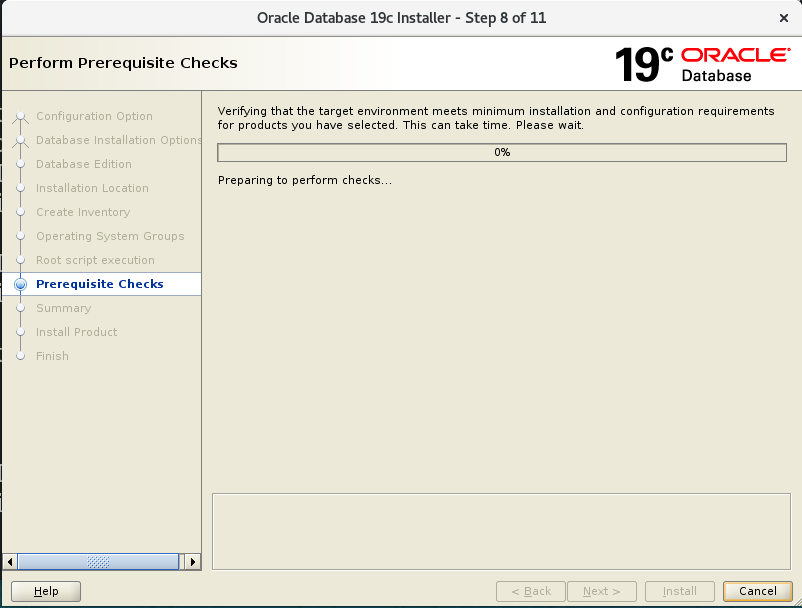Click 'Preparing to perform checks...' status text
Screen dimensions: 802x608
click(x=305, y=180)
